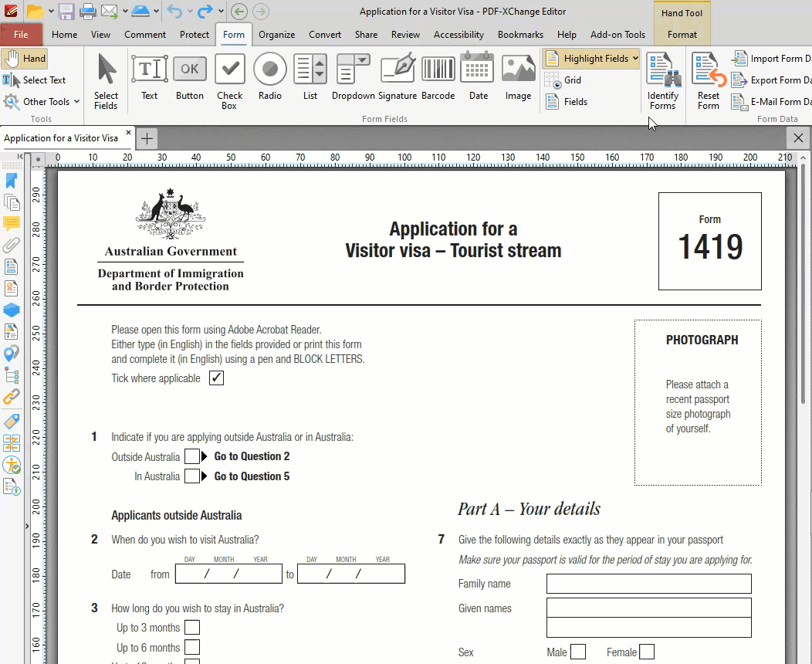Click the Date from input field

(228, 574)
